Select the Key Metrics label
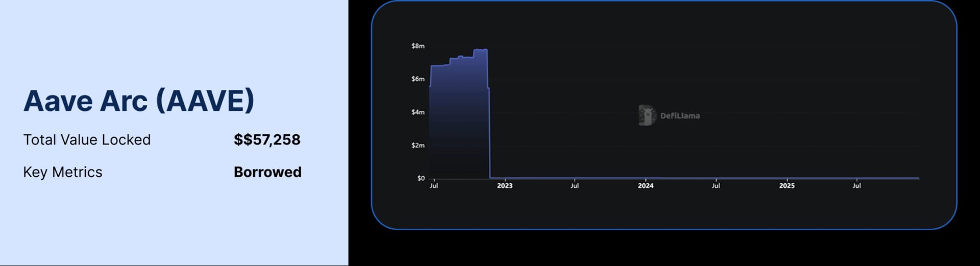This screenshot has height=266, width=980. point(63,172)
